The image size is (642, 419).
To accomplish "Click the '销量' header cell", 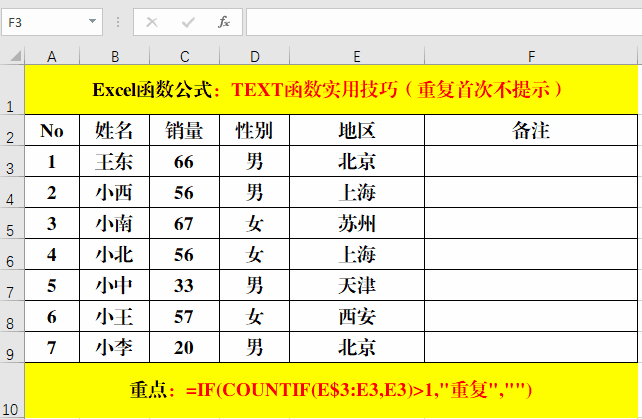I will tap(185, 130).
